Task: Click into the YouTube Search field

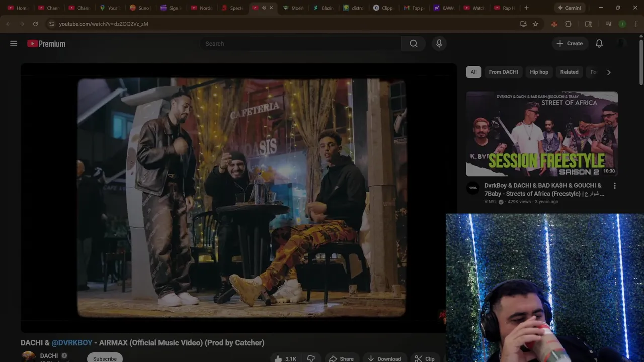Action: [300, 44]
